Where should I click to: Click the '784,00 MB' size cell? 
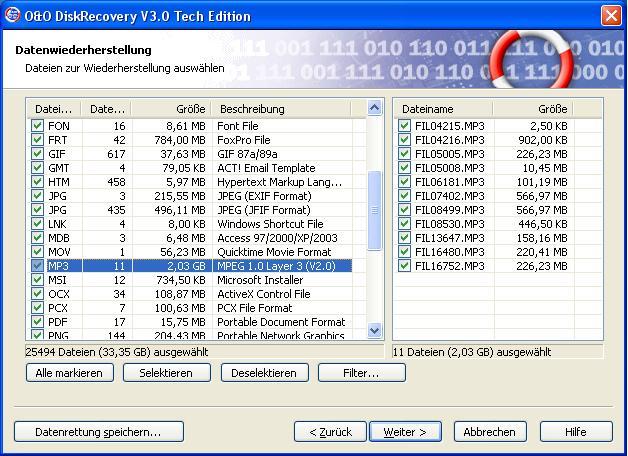[180, 140]
